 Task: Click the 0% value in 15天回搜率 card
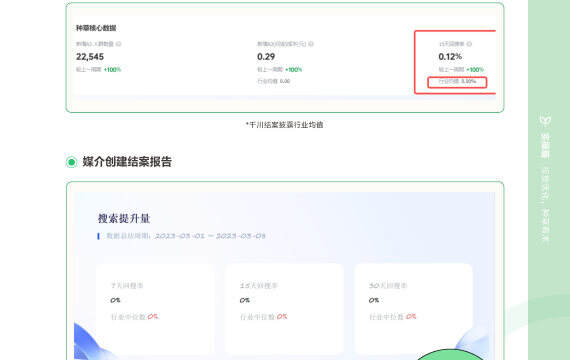tap(245, 300)
